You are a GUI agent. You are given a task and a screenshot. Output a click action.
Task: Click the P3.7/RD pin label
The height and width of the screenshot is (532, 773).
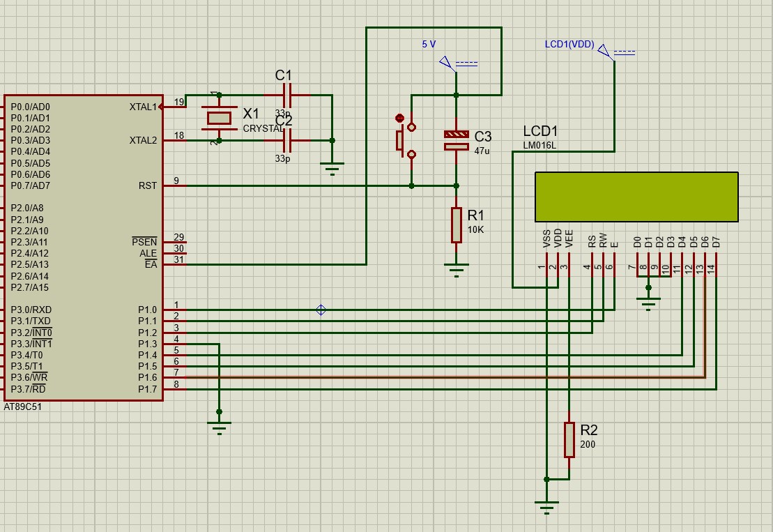[29, 389]
